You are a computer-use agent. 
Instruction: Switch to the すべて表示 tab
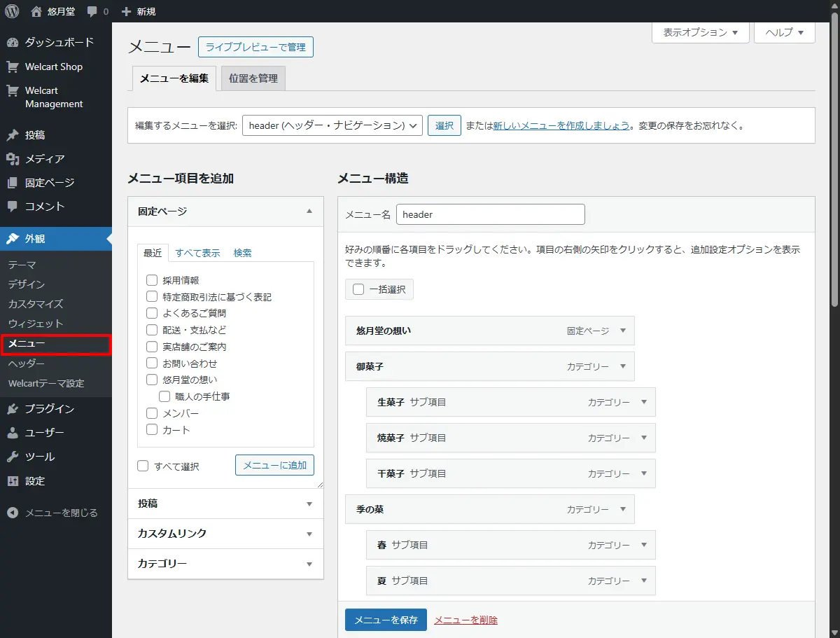(197, 253)
